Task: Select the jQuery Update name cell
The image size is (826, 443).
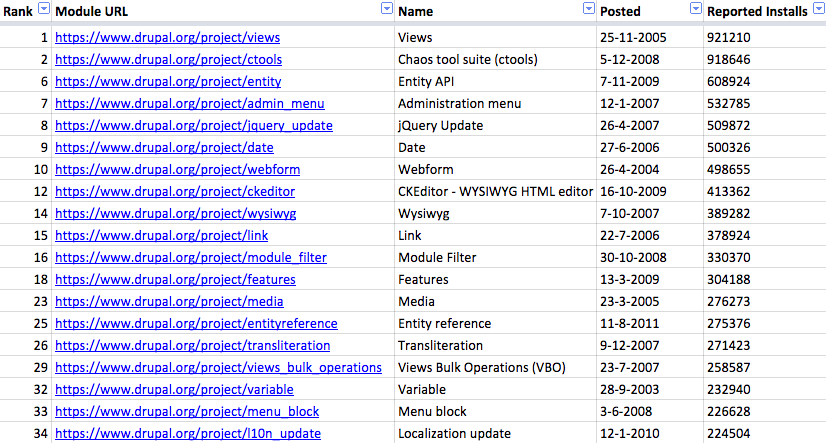Action: point(495,126)
